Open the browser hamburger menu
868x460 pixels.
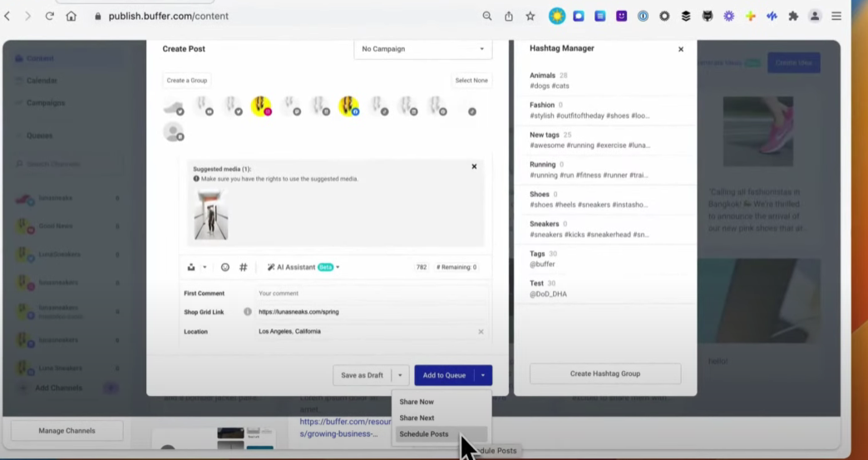(836, 16)
